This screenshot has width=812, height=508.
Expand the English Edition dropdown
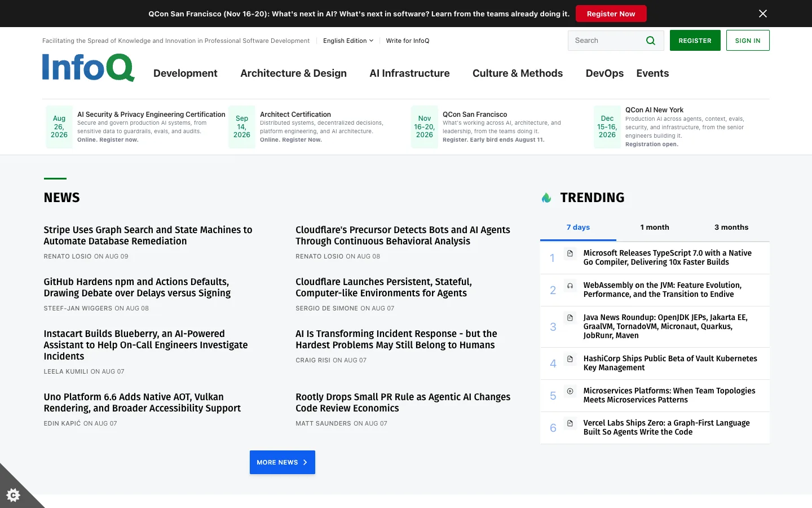tap(348, 41)
